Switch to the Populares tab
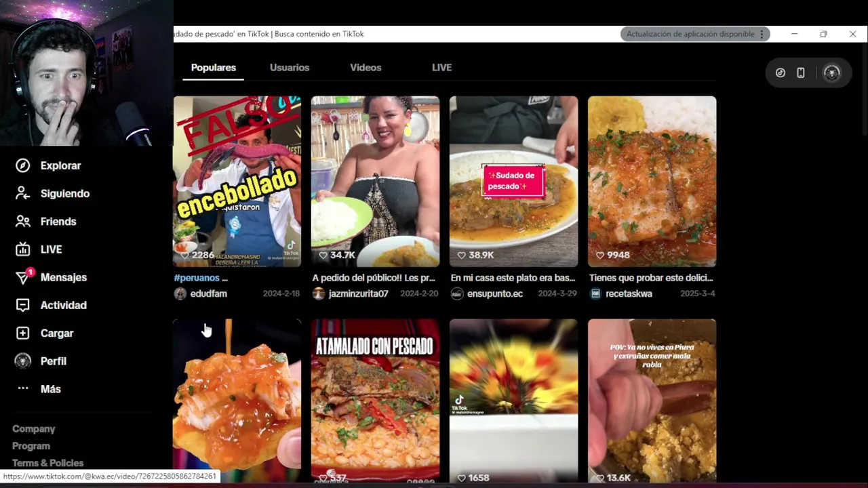This screenshot has height=488, width=868. pos(214,67)
